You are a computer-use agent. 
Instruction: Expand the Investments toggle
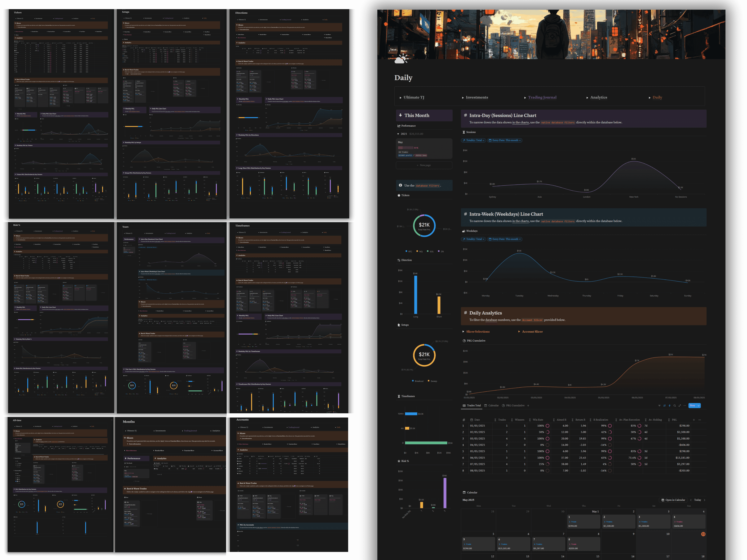463,98
